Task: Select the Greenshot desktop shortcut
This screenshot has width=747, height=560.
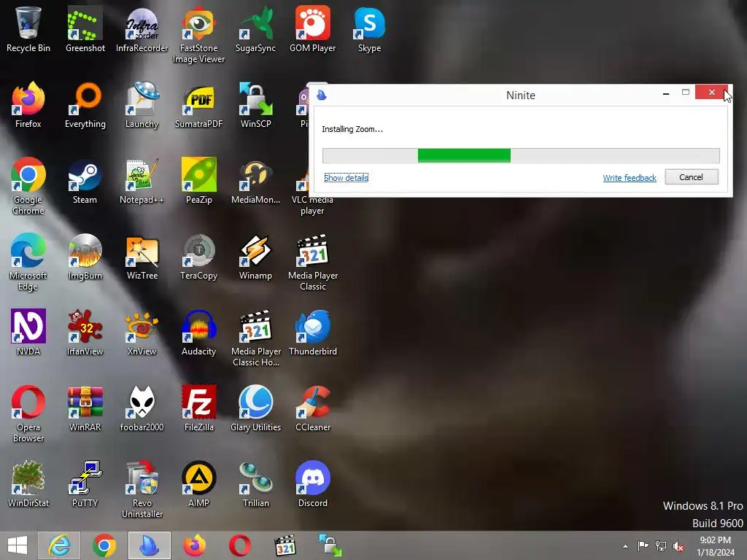Action: point(85,29)
